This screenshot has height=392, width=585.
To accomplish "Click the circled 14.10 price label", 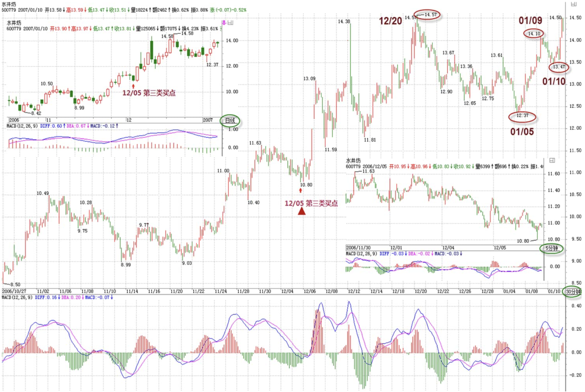I will (x=534, y=34).
